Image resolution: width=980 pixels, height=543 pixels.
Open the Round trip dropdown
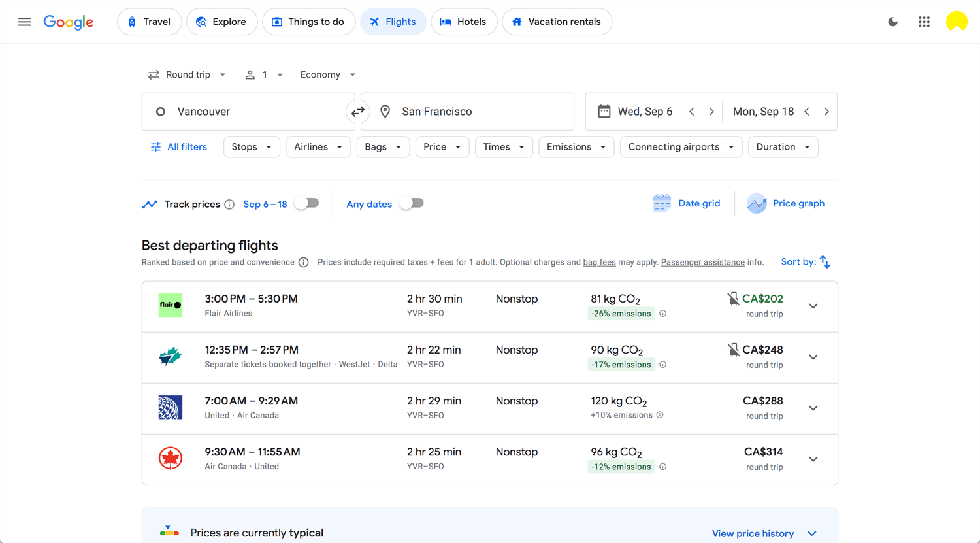click(187, 74)
